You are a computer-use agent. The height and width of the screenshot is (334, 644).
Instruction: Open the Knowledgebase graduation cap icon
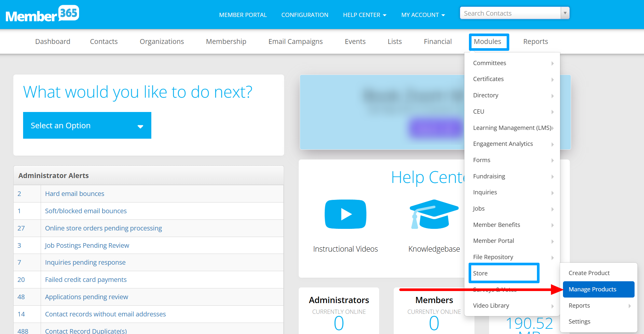[x=434, y=214]
